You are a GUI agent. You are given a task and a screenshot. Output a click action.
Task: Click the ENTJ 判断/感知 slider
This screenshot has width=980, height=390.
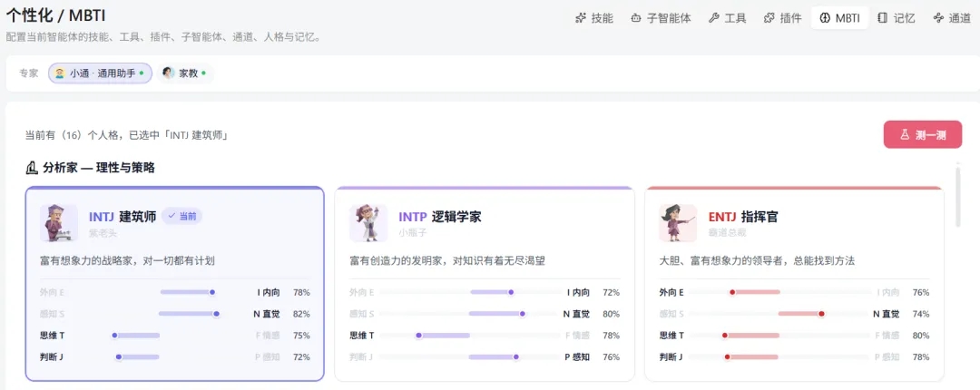pos(779,356)
